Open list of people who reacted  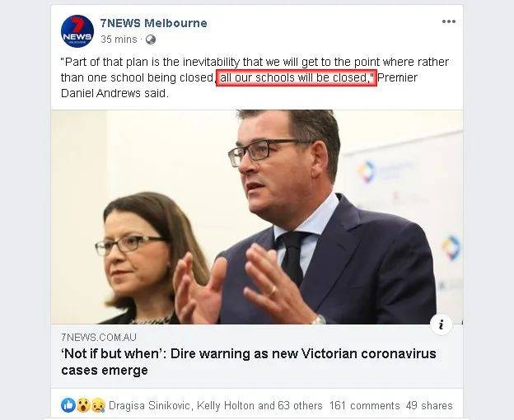215,405
